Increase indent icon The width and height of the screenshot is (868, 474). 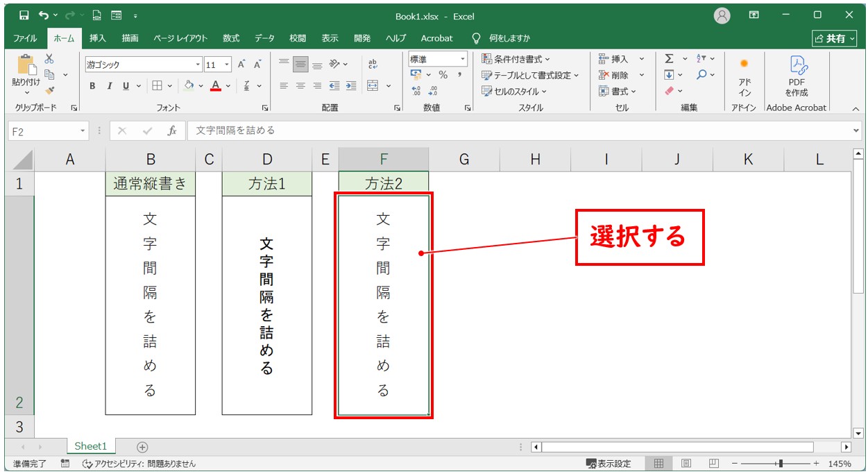click(x=351, y=86)
